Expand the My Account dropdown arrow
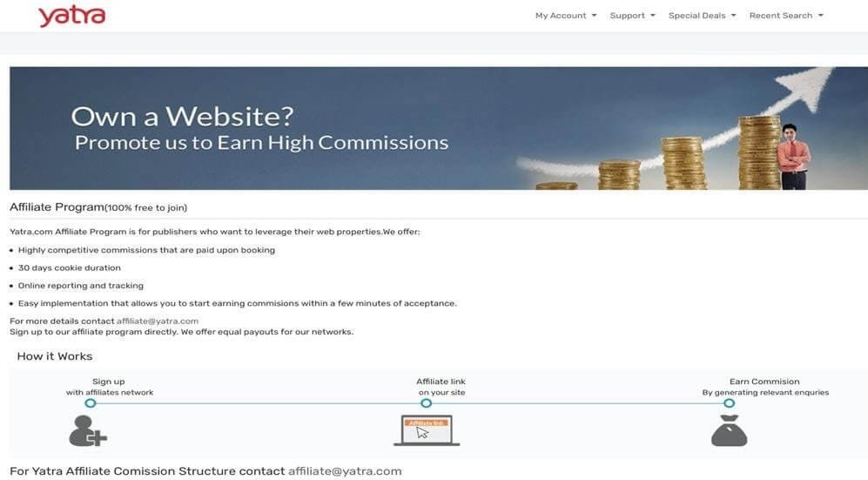 pos(594,16)
